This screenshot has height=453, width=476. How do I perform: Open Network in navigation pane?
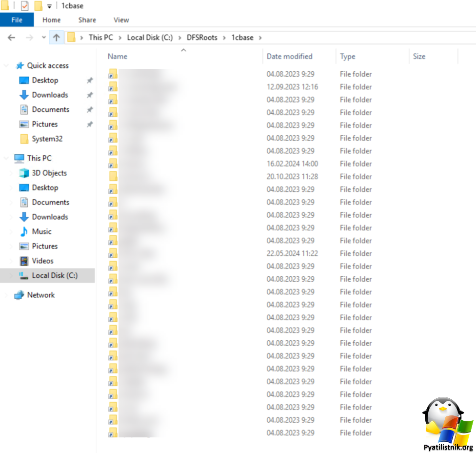point(40,295)
